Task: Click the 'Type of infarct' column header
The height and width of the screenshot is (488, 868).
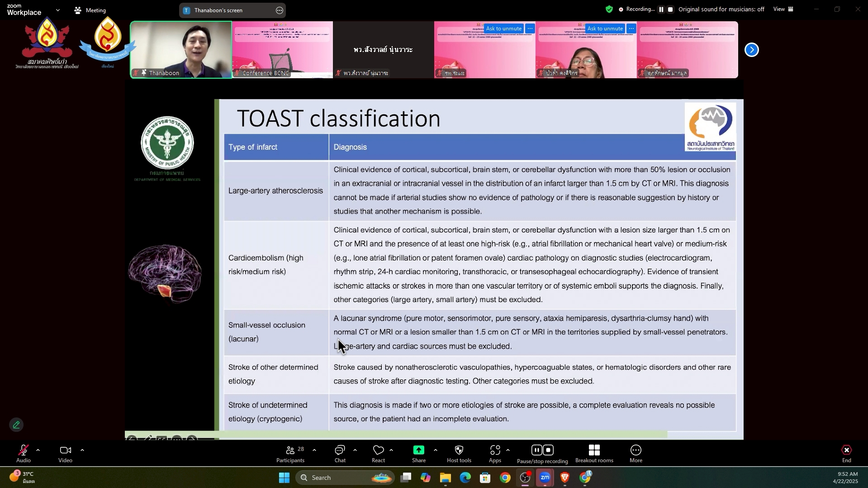Action: coord(276,147)
